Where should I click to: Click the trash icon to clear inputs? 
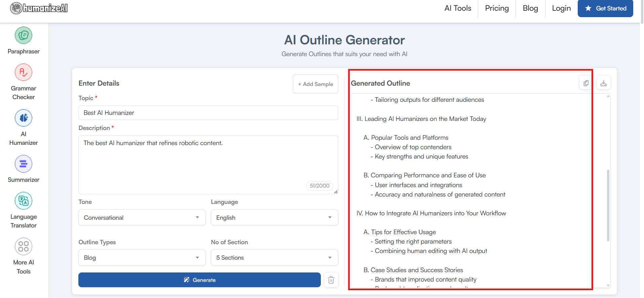[x=331, y=280]
